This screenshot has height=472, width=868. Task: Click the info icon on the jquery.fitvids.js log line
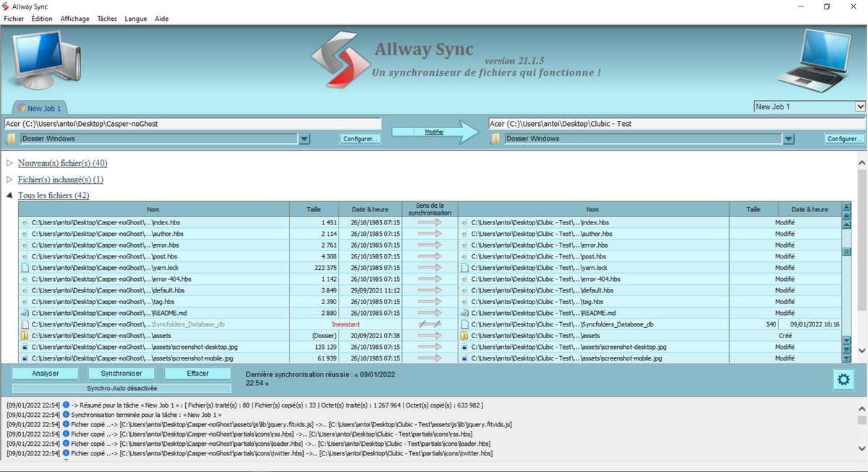click(66, 424)
